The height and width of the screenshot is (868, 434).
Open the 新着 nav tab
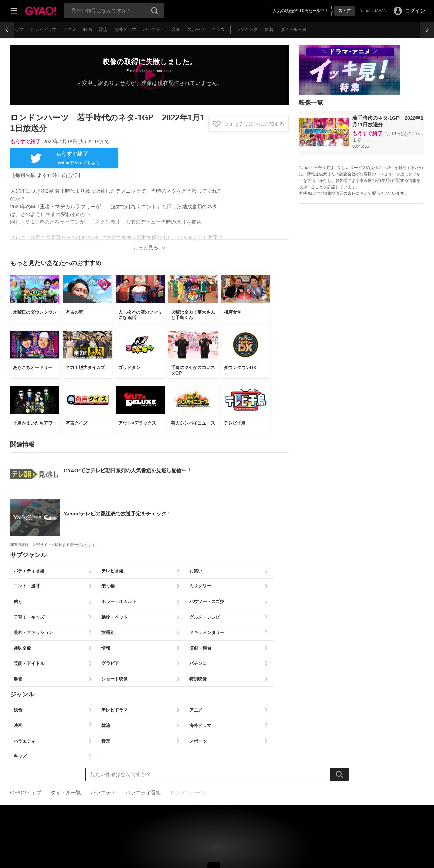(269, 30)
